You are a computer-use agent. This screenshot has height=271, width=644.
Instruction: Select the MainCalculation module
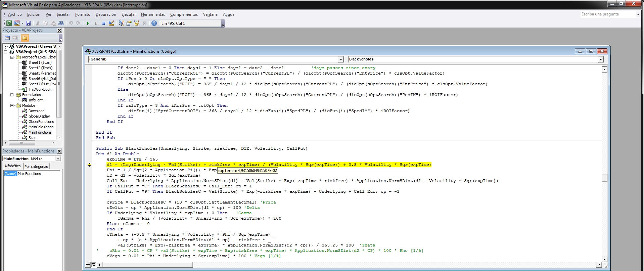tap(41, 127)
